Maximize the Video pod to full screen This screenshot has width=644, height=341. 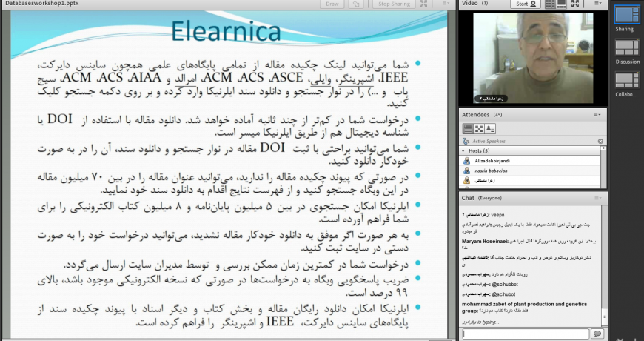click(575, 4)
